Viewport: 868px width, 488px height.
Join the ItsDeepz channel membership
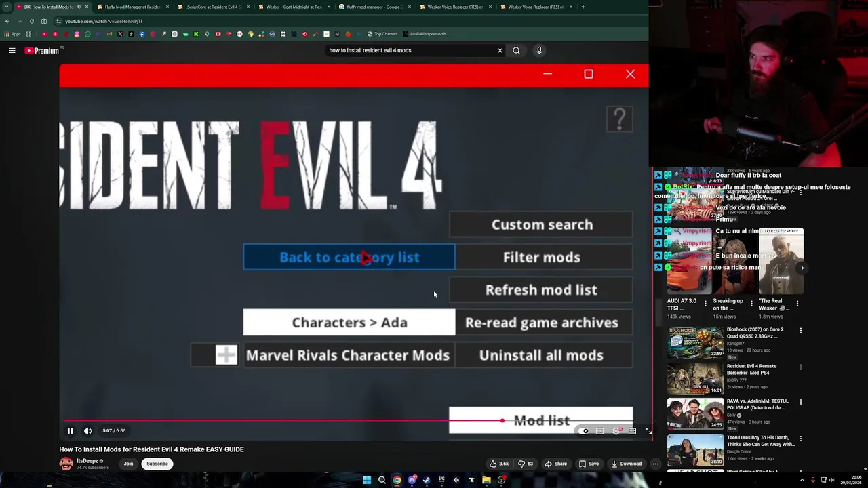(128, 464)
